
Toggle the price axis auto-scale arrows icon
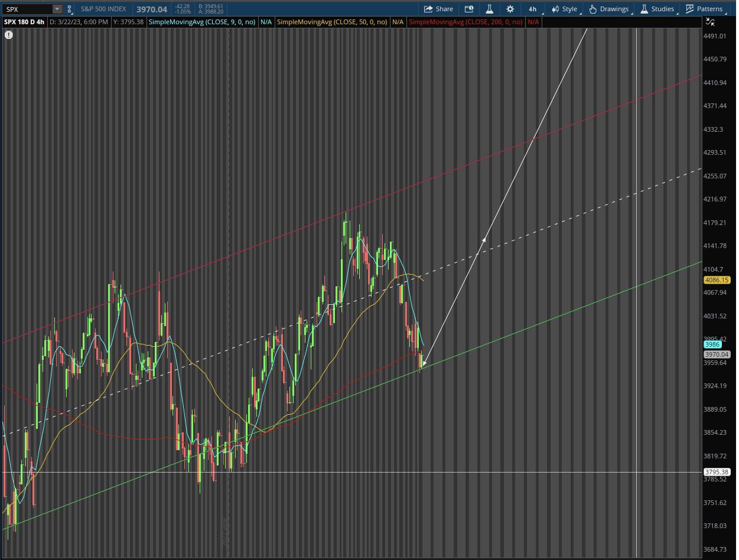point(710,22)
